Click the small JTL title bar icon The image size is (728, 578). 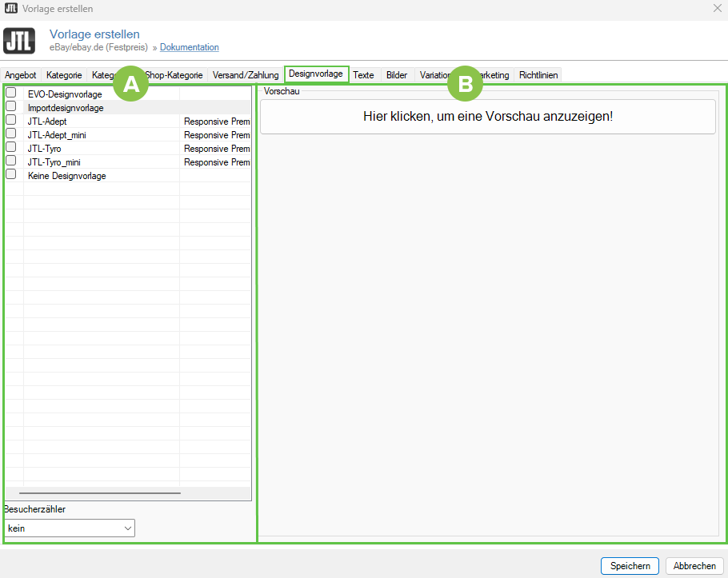coord(11,9)
